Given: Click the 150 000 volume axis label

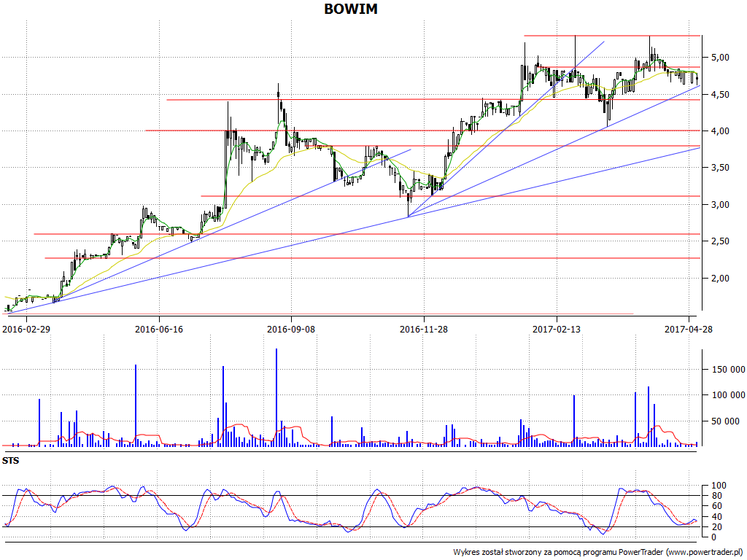Looking at the screenshot, I should pyautogui.click(x=729, y=370).
